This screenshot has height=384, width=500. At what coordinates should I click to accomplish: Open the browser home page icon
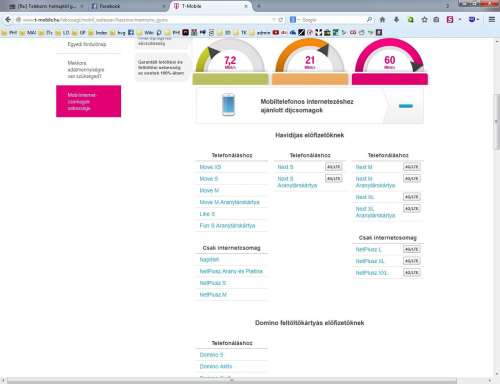pos(382,20)
